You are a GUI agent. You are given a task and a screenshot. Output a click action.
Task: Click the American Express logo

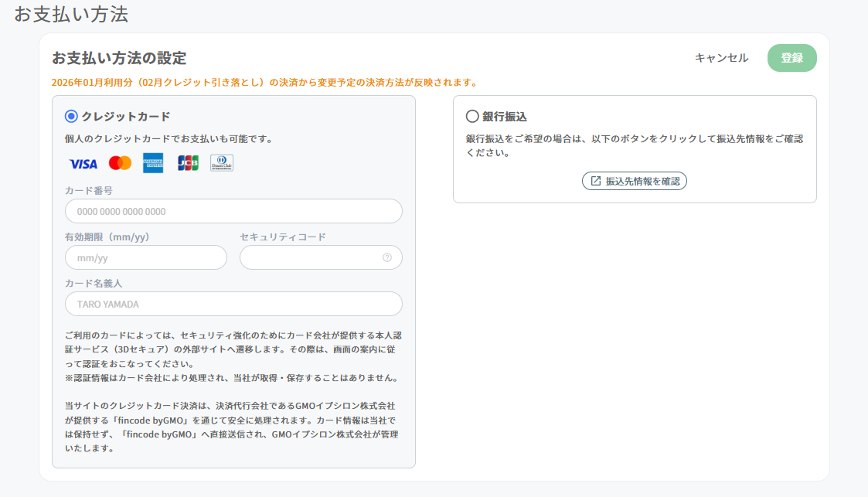(x=153, y=163)
